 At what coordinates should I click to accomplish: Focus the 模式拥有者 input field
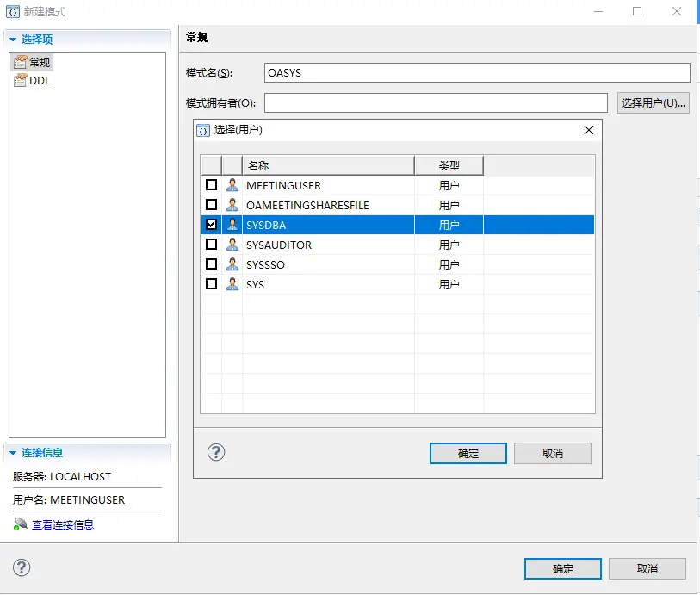pos(436,103)
